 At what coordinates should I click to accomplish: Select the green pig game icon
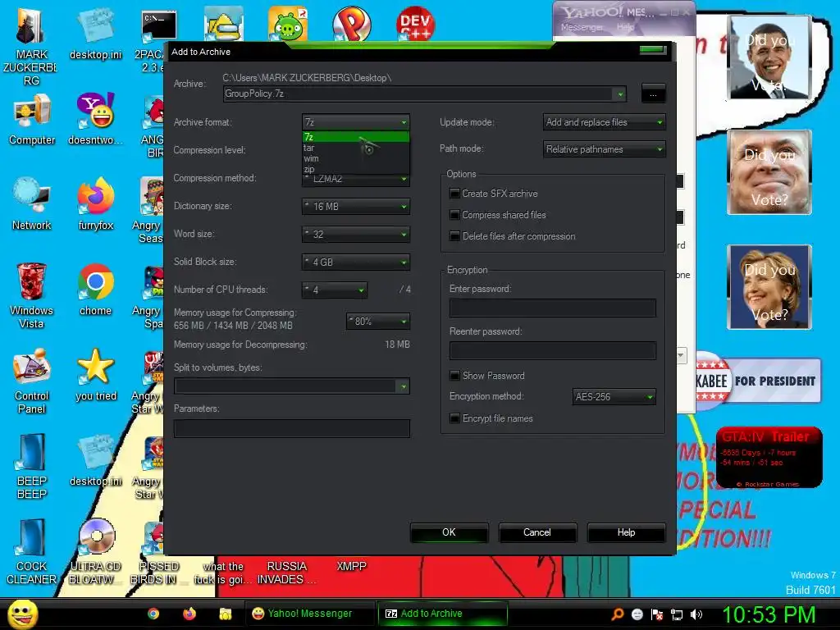pyautogui.click(x=288, y=24)
